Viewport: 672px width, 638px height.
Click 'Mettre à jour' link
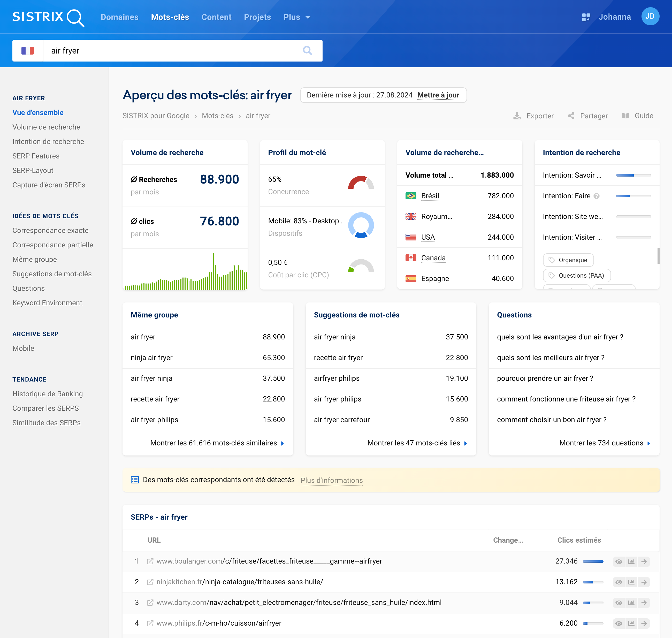438,95
